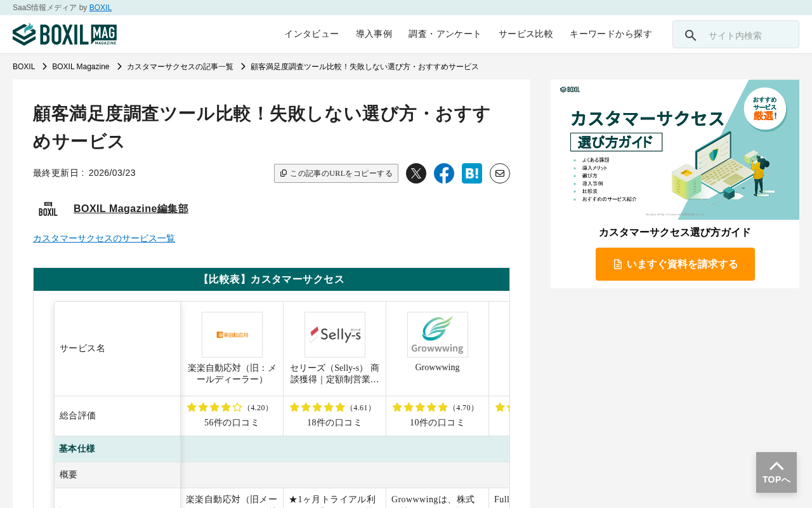Click the 楽楽自動応対 service logo
This screenshot has height=508, width=812.
click(x=232, y=335)
